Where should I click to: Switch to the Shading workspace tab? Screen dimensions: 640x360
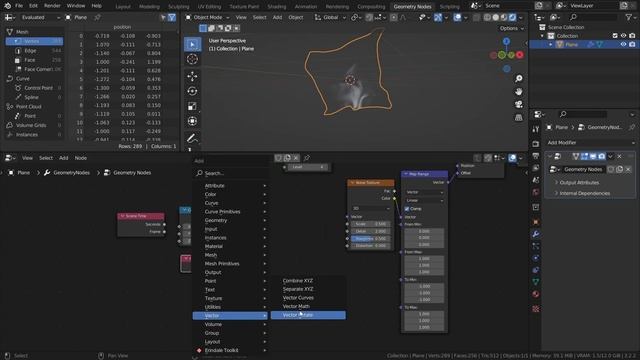pyautogui.click(x=276, y=7)
